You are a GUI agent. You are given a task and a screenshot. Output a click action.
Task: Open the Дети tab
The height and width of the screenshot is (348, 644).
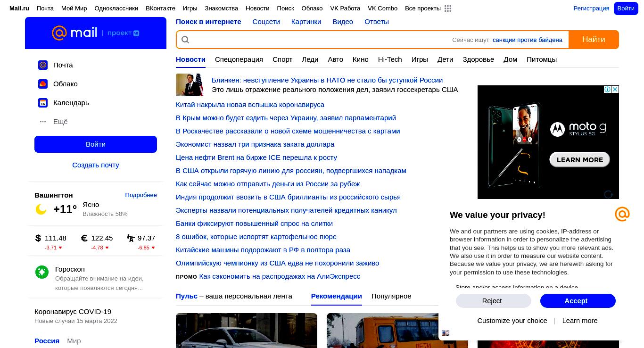tap(445, 59)
